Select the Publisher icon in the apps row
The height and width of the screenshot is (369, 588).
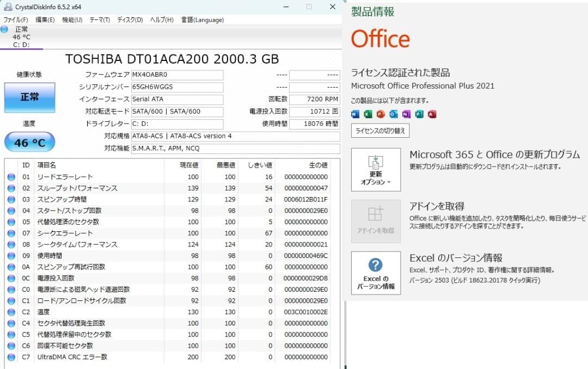click(x=418, y=114)
